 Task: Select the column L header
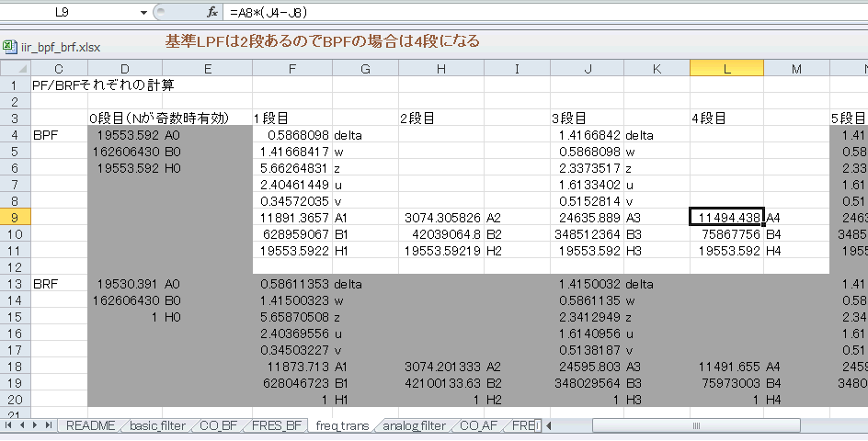click(726, 69)
